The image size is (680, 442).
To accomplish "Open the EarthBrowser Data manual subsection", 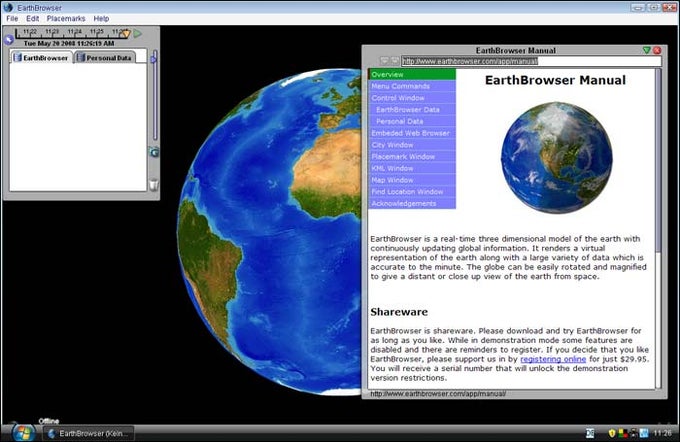I will (x=412, y=110).
